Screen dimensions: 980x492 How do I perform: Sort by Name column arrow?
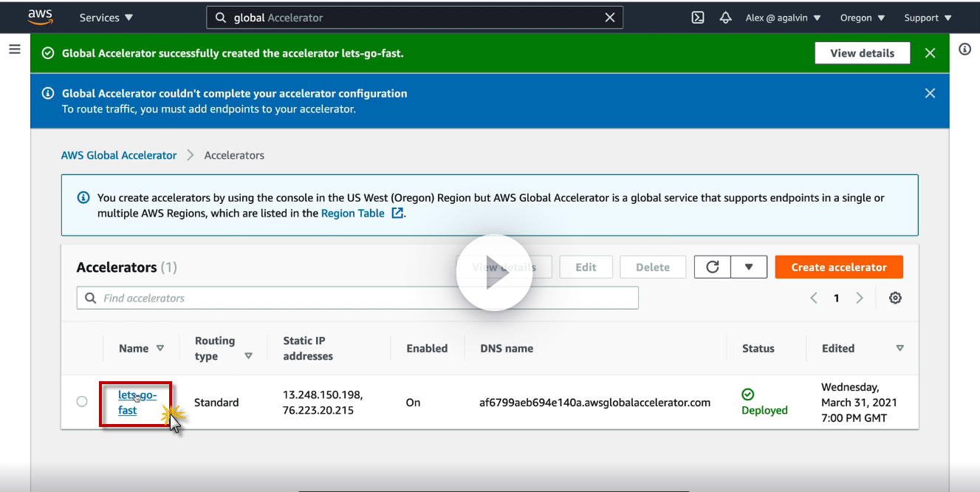[x=160, y=349]
